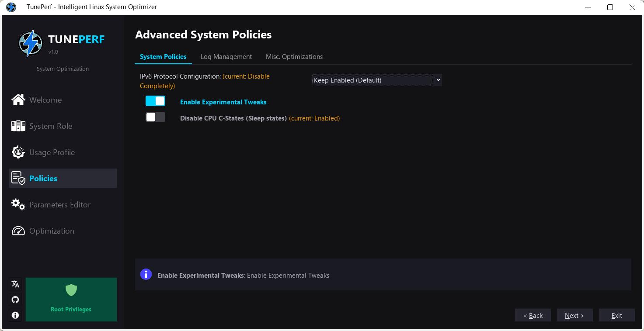Open the Optimization section
This screenshot has width=644, height=331.
tap(63, 231)
